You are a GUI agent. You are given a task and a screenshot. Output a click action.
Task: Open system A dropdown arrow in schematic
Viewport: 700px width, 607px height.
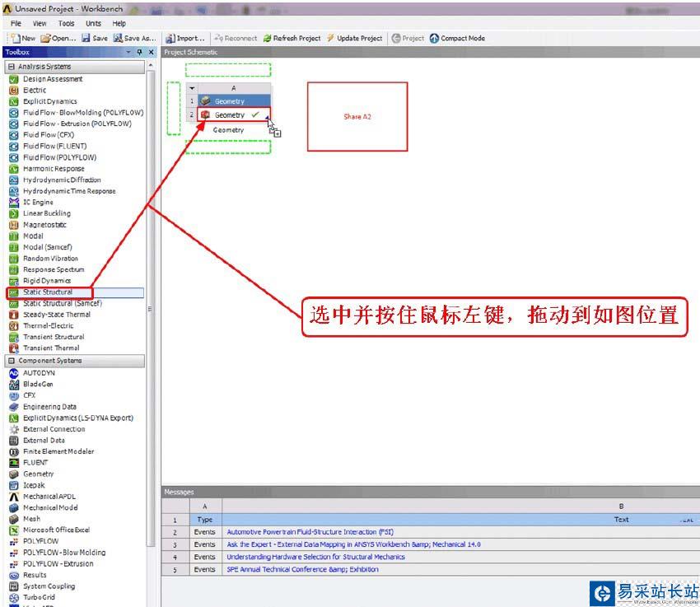[x=192, y=88]
